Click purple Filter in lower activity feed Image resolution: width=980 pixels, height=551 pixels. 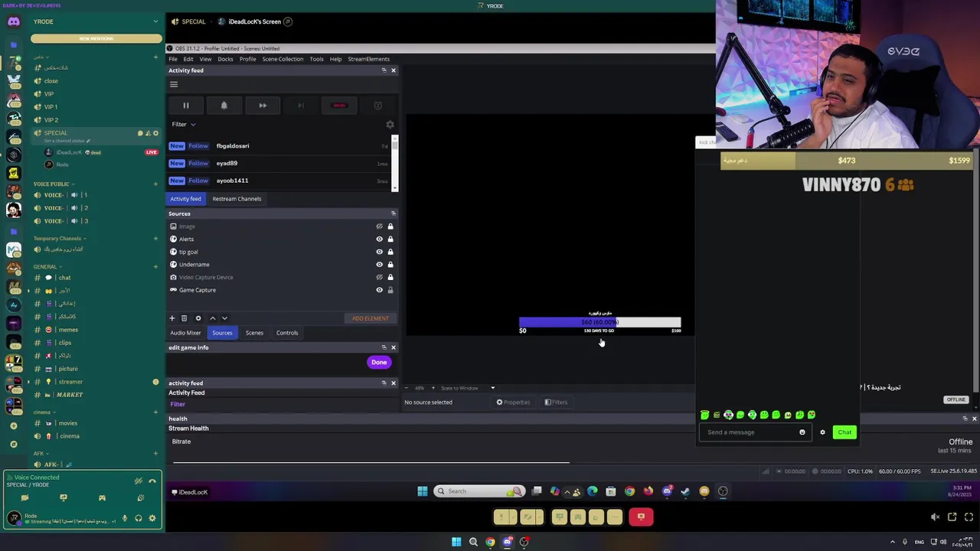pyautogui.click(x=178, y=404)
